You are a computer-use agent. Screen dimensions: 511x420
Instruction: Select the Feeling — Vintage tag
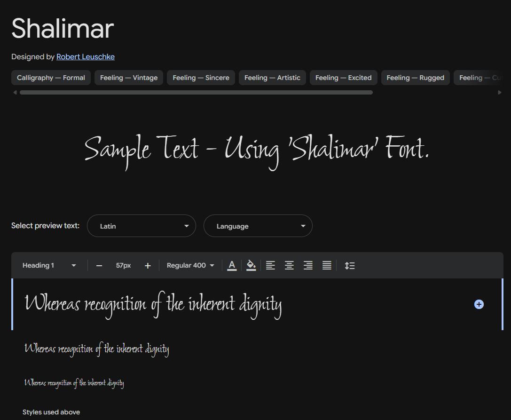pyautogui.click(x=129, y=78)
